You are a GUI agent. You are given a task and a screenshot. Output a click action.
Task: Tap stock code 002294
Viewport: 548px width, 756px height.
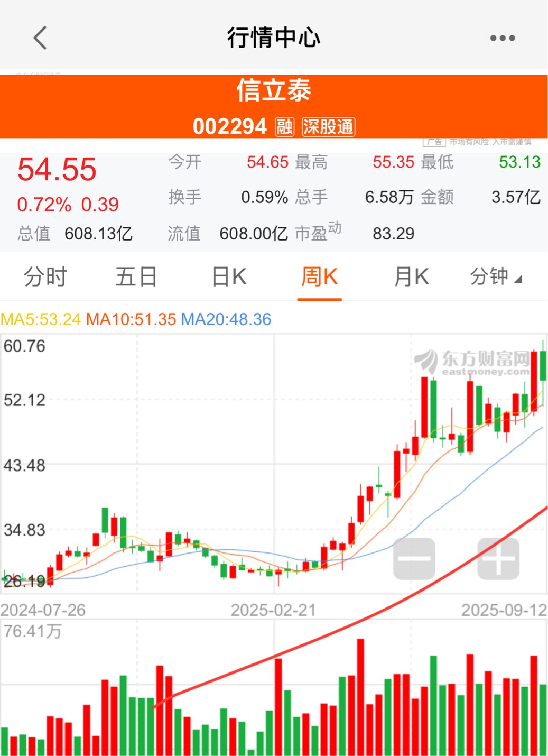click(230, 127)
